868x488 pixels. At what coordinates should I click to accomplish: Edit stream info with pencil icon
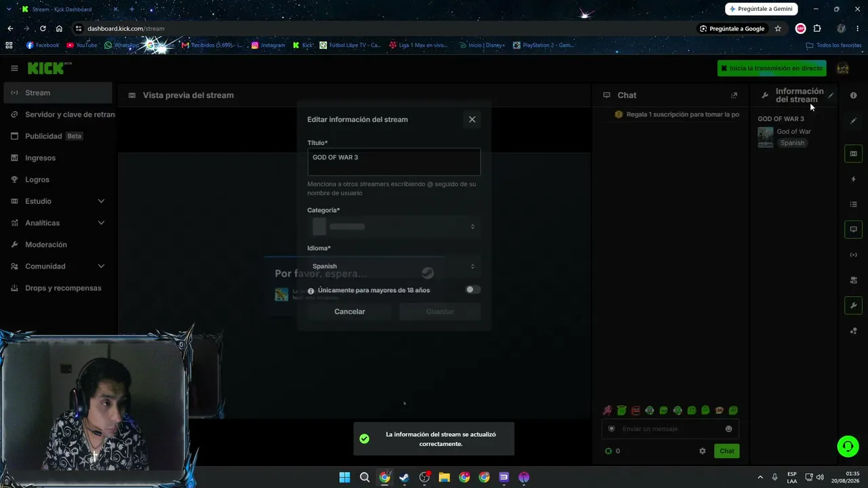831,96
